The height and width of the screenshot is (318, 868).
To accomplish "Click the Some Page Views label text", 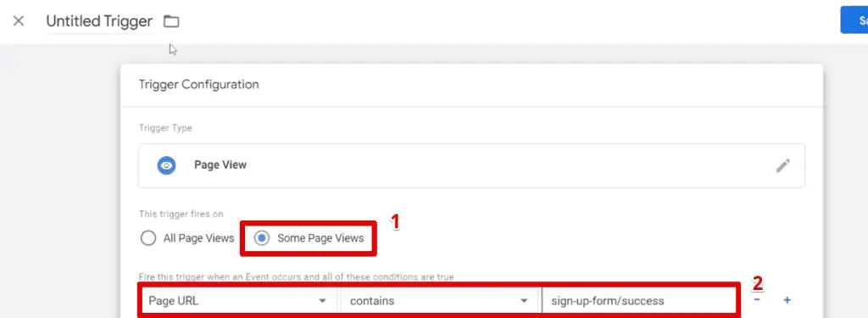I will pyautogui.click(x=320, y=238).
